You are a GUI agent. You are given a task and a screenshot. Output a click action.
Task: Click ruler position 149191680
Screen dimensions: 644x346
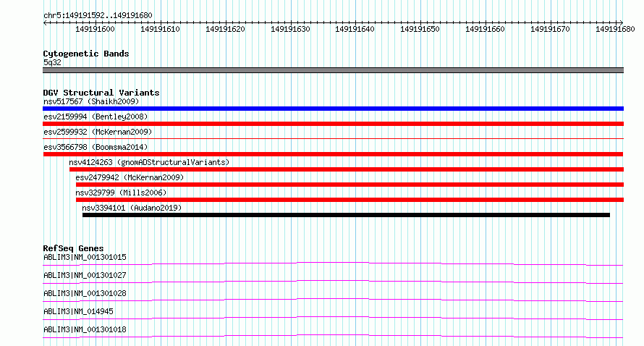pos(615,29)
